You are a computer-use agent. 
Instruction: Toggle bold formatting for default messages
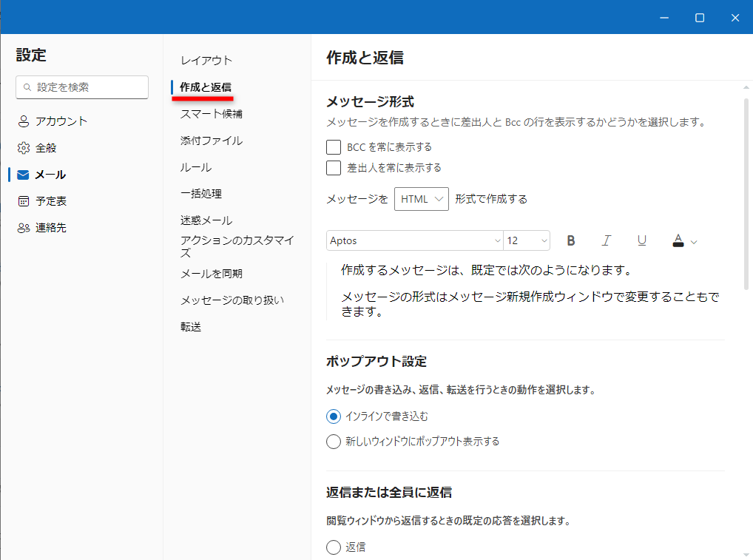pos(570,240)
